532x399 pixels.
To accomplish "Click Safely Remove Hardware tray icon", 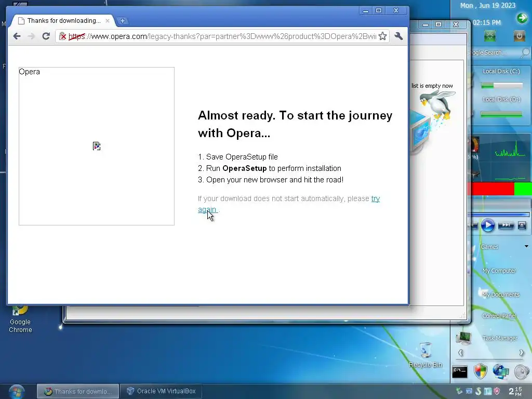I will pyautogui.click(x=459, y=391).
